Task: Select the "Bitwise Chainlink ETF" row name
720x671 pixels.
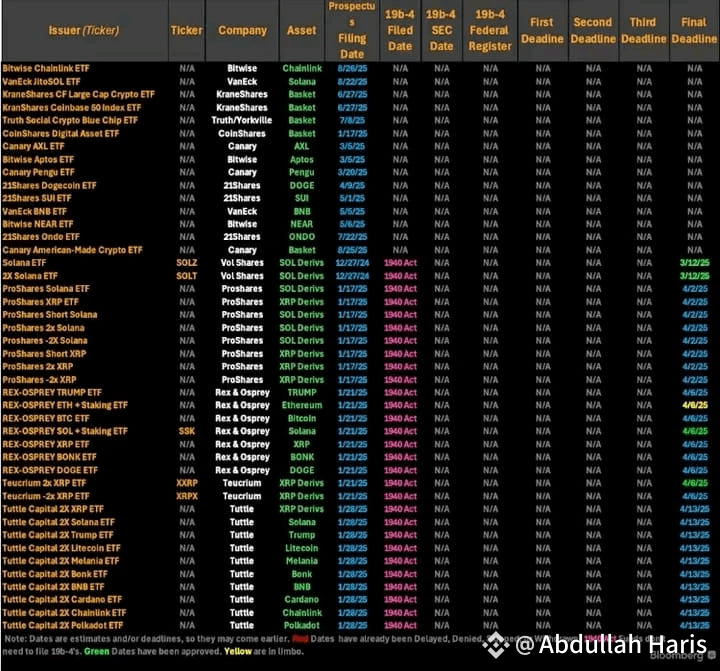Action: [46, 68]
